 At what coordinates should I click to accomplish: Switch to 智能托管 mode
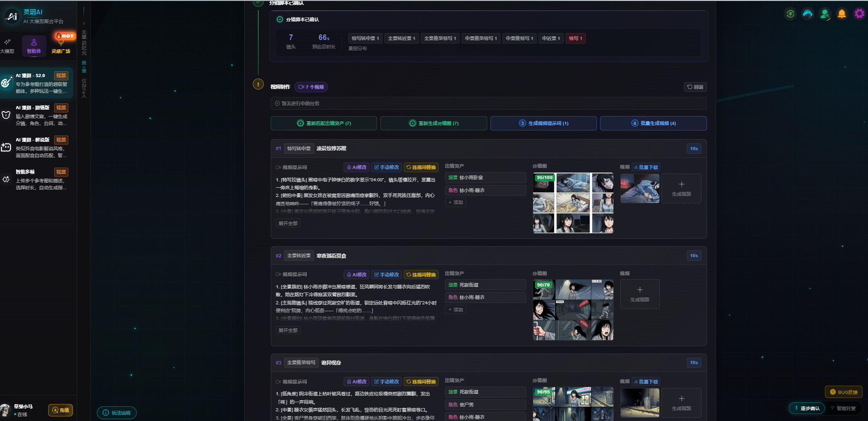tap(843, 408)
